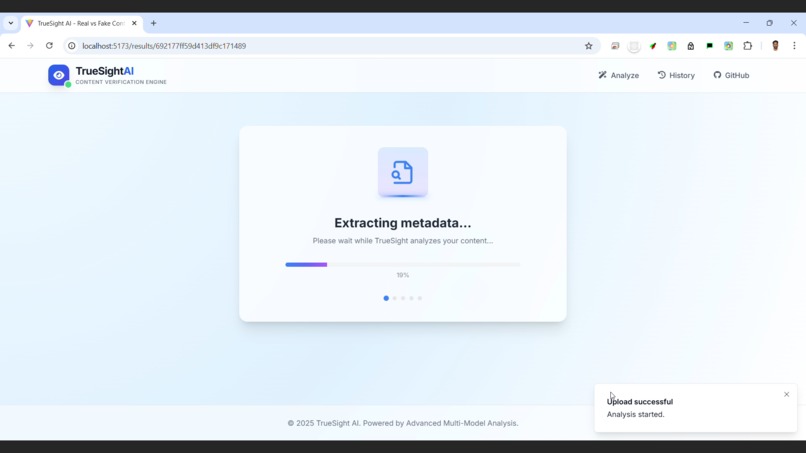Open the History page from navbar

676,75
